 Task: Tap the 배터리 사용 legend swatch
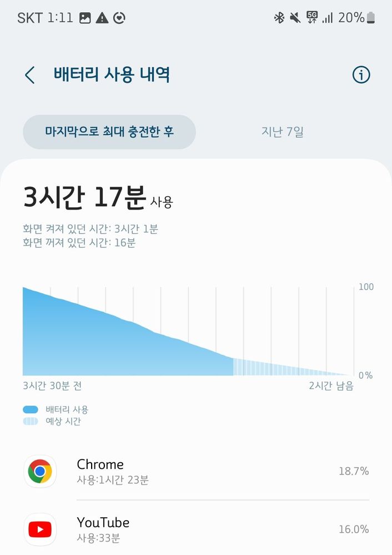pyautogui.click(x=31, y=409)
